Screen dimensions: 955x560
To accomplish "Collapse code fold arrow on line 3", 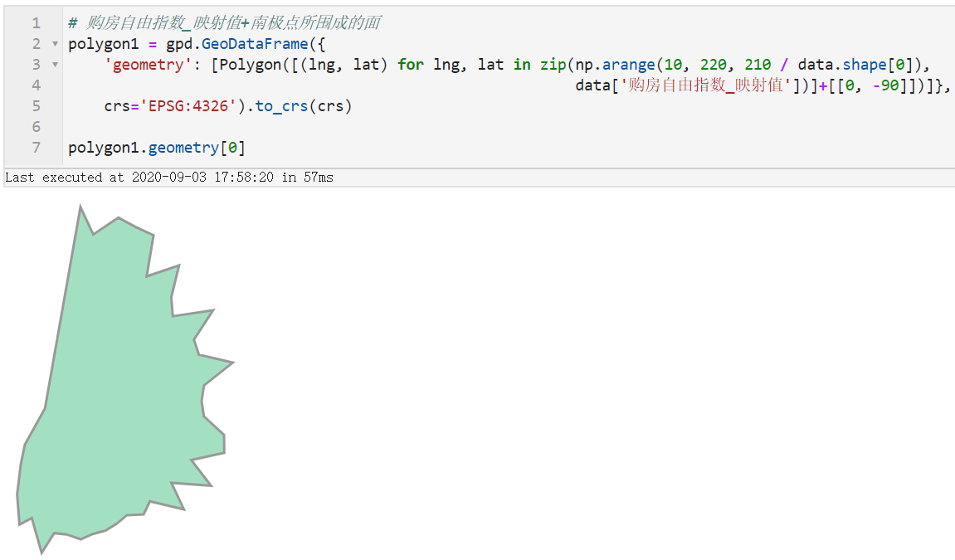I will point(55,65).
